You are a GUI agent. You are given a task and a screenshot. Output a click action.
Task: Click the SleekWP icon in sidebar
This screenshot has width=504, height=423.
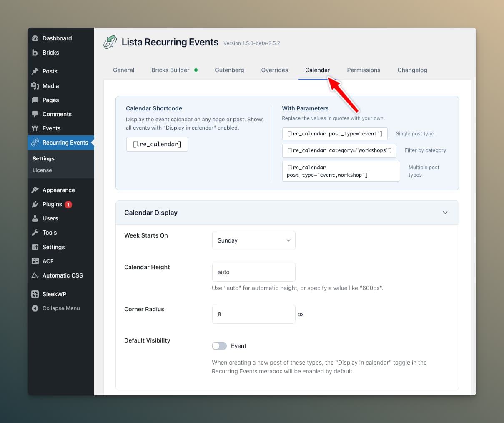coord(35,294)
